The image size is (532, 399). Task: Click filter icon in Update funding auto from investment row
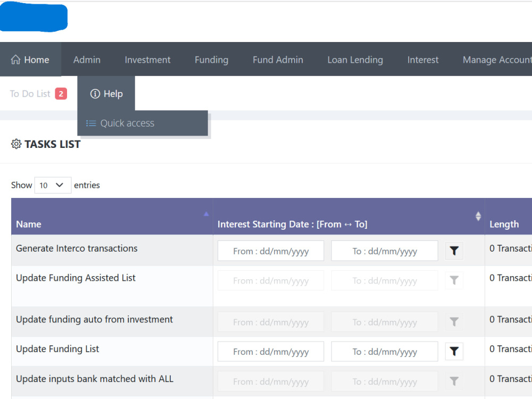pyautogui.click(x=454, y=322)
